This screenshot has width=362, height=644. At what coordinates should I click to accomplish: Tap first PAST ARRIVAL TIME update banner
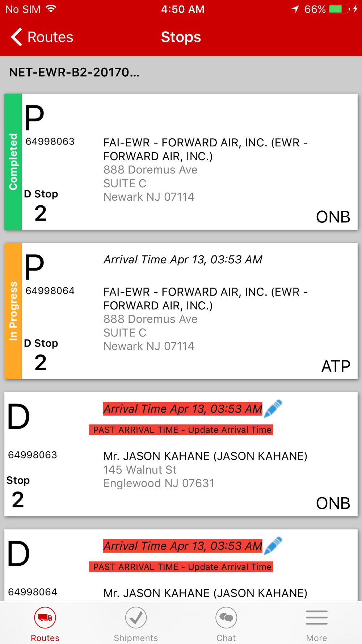pyautogui.click(x=181, y=430)
